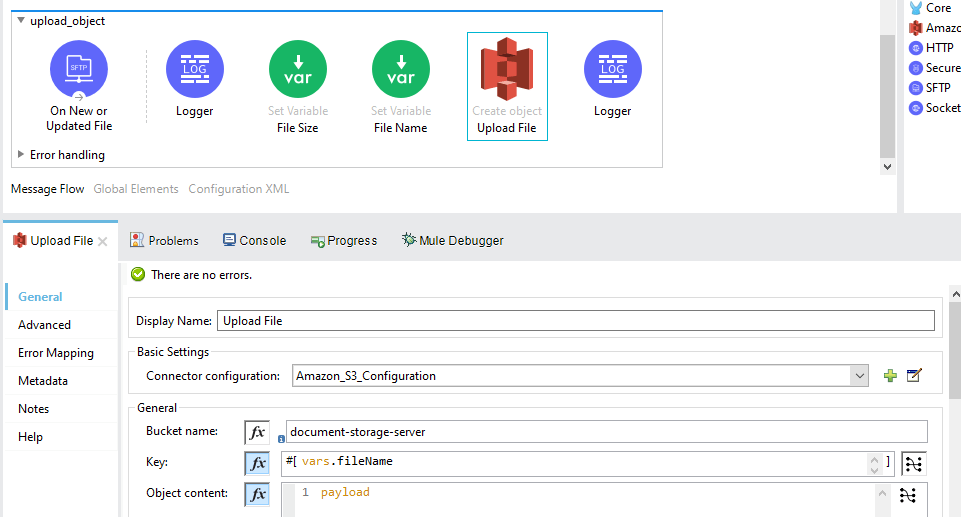The height and width of the screenshot is (517, 961).
Task: Click the Display Name input field
Action: click(575, 320)
